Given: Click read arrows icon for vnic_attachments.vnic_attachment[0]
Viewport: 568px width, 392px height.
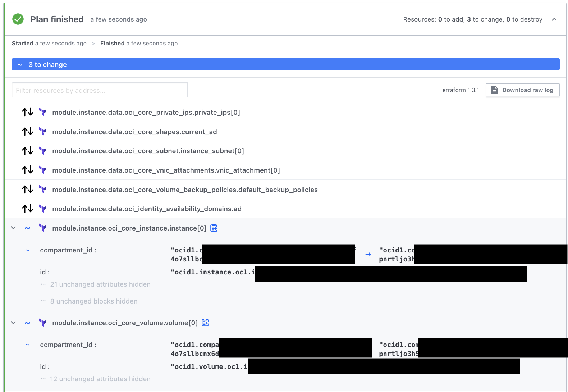Looking at the screenshot, I should click(28, 170).
